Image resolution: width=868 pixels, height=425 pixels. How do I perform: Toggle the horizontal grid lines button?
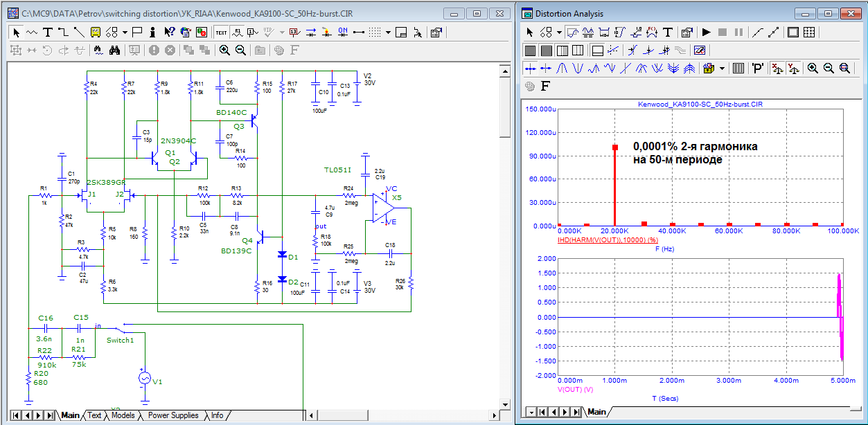pyautogui.click(x=546, y=50)
